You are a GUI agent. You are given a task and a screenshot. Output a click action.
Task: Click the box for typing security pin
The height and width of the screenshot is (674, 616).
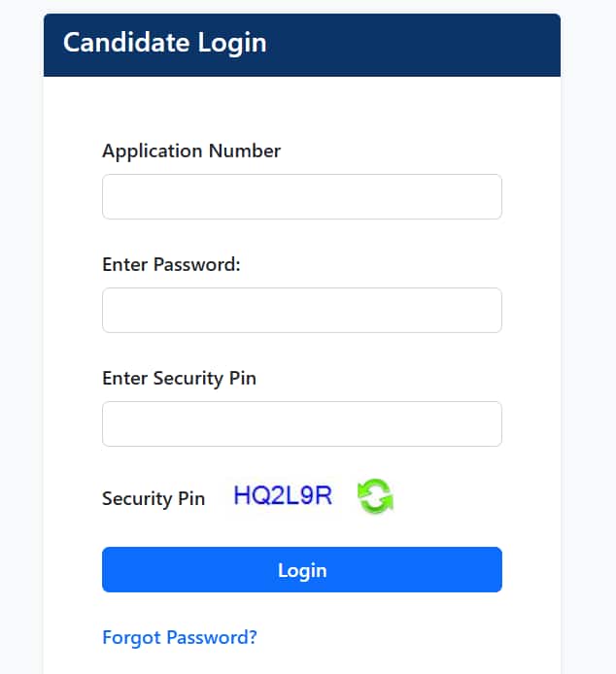301,424
